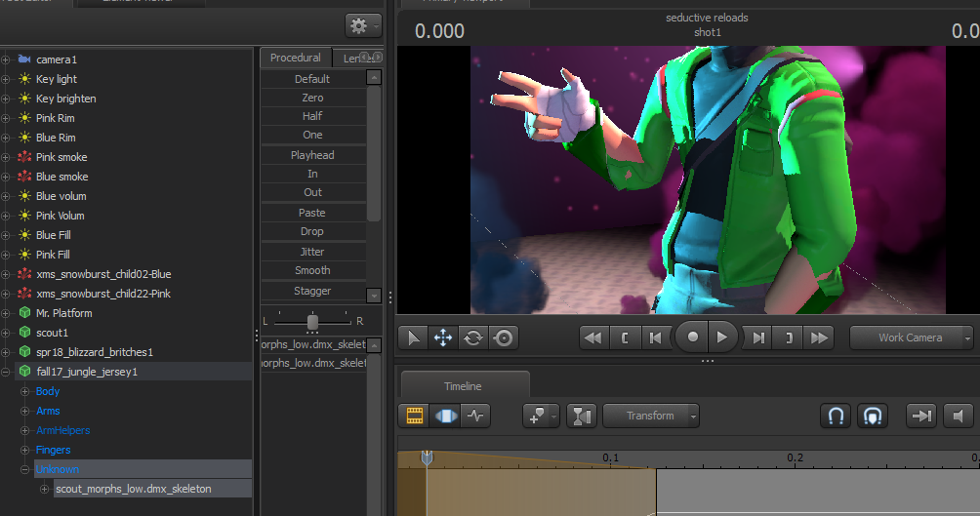
Task: Switch to the clip editor filmstrip icon
Action: pyautogui.click(x=415, y=416)
